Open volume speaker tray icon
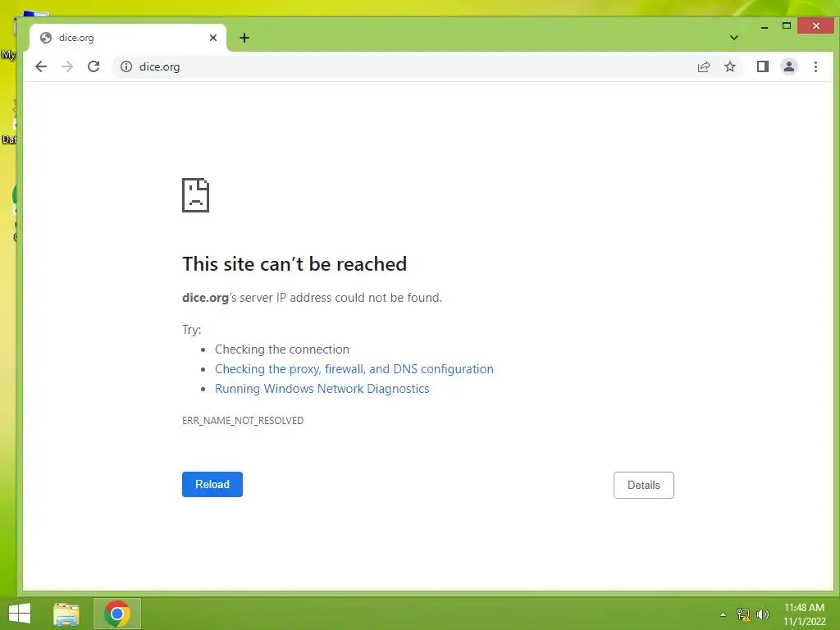Screen dimensions: 840x630 (762, 614)
